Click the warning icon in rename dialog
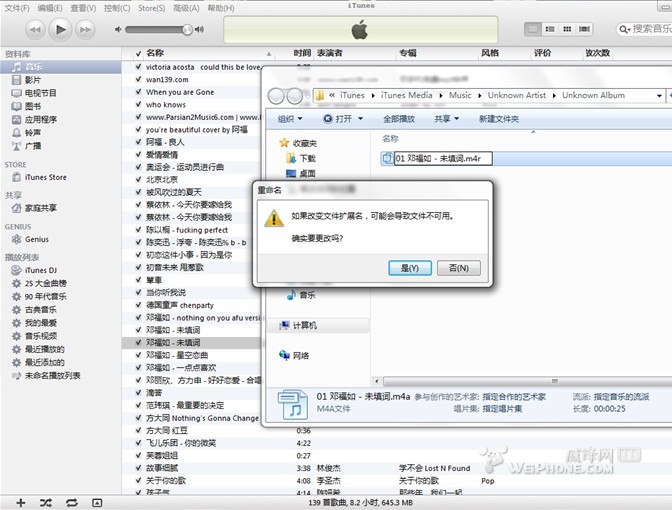Screen dimensions: 672x510 coord(274,219)
